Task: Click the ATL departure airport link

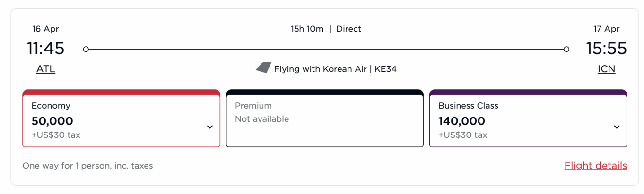Action: coord(46,69)
